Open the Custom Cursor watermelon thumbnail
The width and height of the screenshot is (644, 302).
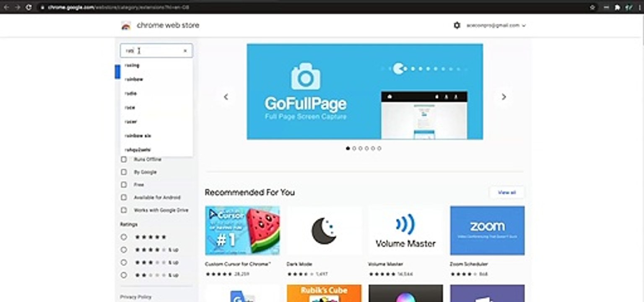[242, 230]
